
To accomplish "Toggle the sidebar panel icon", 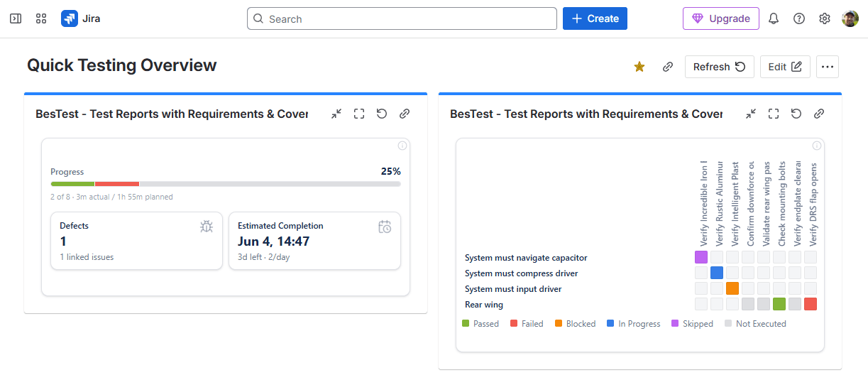I will click(16, 18).
